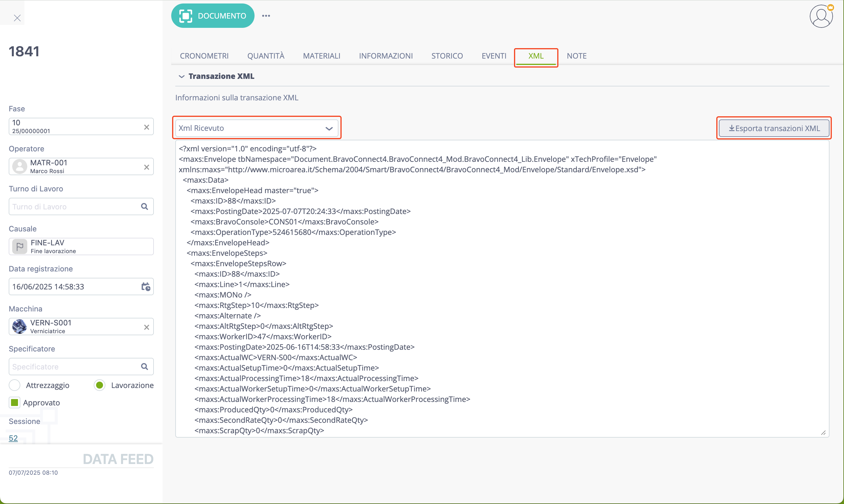Select the Lavorazione radio button
The width and height of the screenshot is (844, 504).
coord(100,385)
